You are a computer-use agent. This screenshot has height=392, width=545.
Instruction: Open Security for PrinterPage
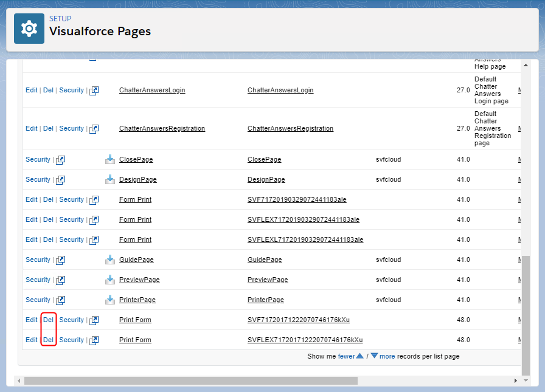point(38,300)
